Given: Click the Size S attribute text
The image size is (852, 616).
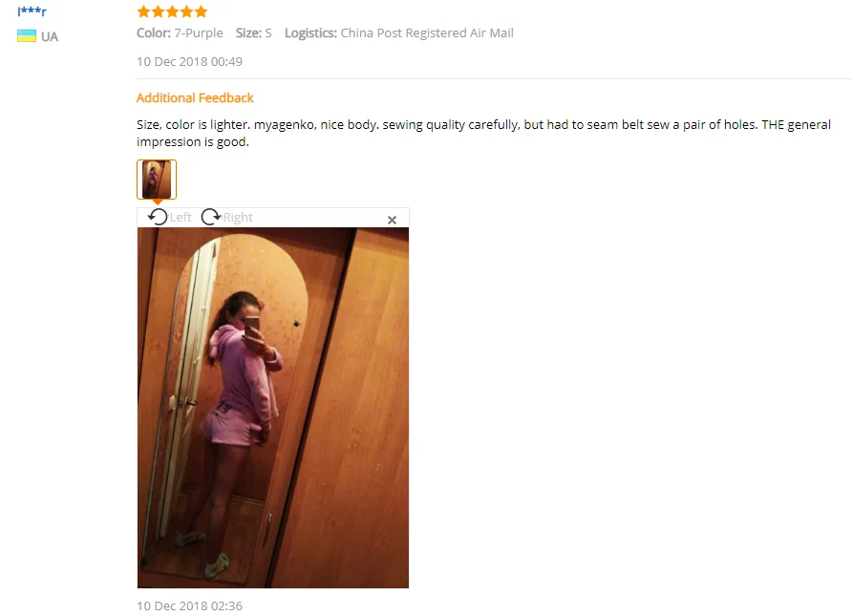Looking at the screenshot, I should [x=254, y=33].
